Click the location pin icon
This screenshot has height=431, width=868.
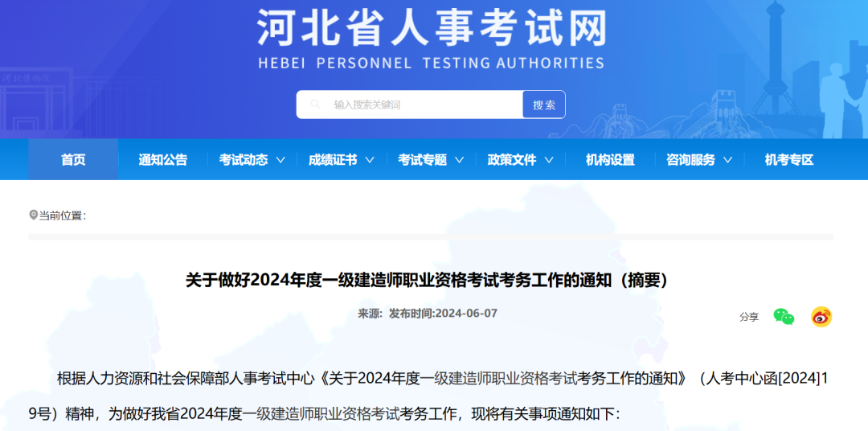click(x=33, y=215)
